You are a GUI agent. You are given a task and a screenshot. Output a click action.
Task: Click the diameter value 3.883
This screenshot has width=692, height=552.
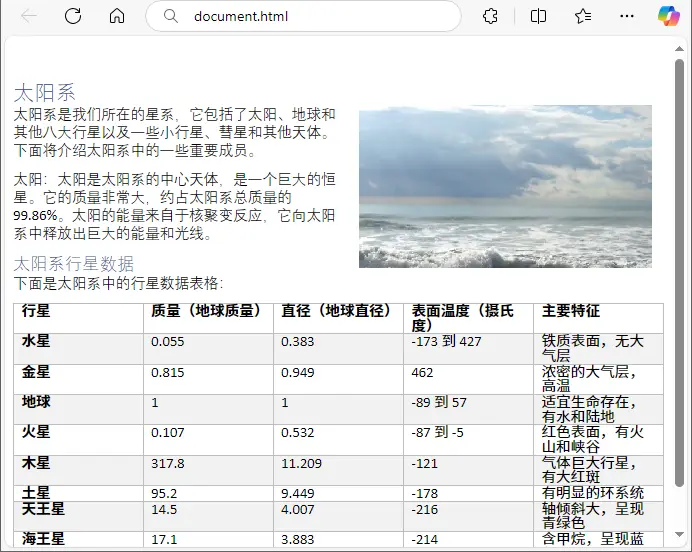[297, 539]
